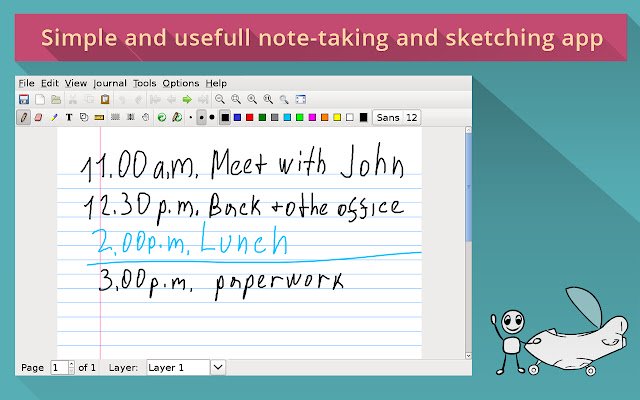Image resolution: width=640 pixels, height=400 pixels.
Task: Open the Journal menu
Action: [x=110, y=83]
